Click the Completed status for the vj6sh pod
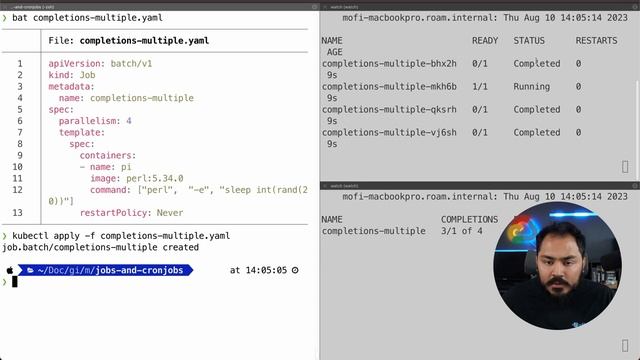This screenshot has height=360, width=640. pos(537,132)
